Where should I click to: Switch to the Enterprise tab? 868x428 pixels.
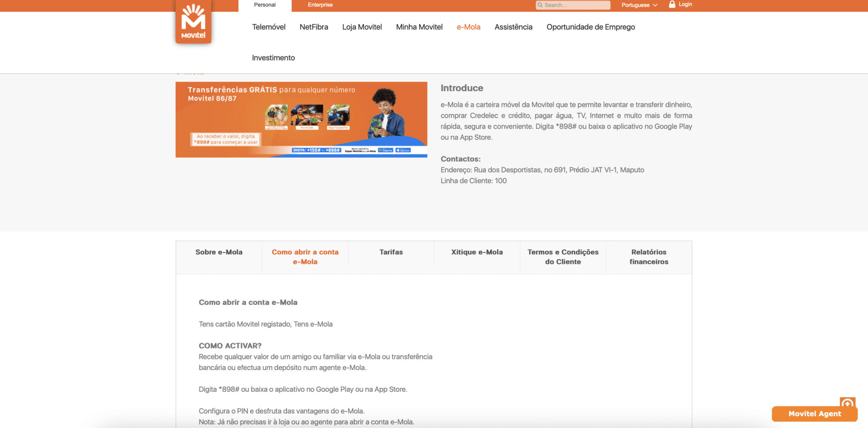[x=320, y=5]
